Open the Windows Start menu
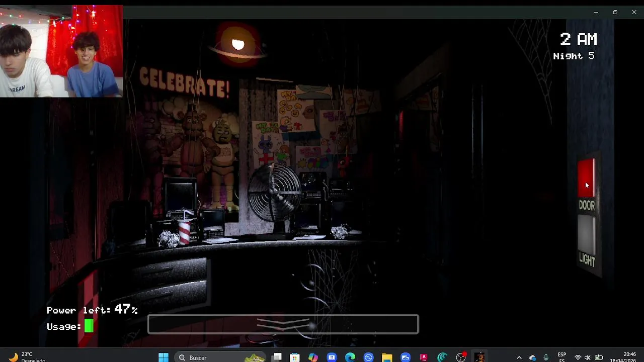This screenshot has width=644, height=362. point(164,357)
